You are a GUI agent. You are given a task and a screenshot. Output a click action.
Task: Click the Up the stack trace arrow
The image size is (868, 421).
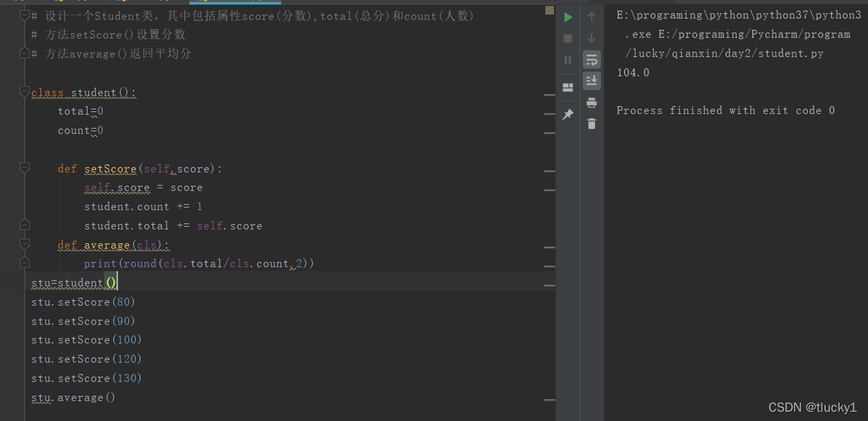pyautogui.click(x=592, y=17)
